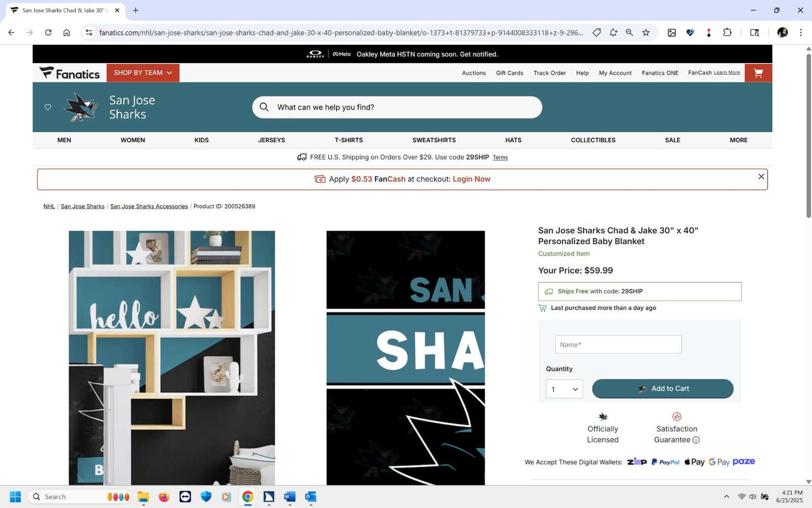Open the COLLECTIBLES category
The height and width of the screenshot is (508, 812).
[593, 140]
